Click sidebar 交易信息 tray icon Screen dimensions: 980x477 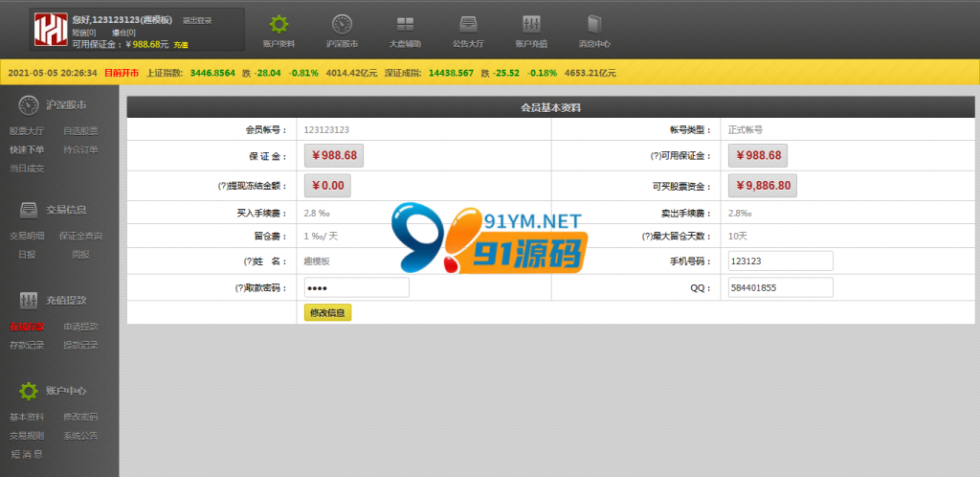[29, 210]
